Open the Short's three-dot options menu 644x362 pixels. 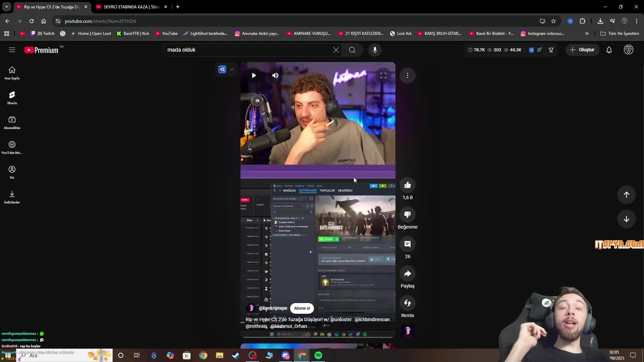tap(408, 75)
